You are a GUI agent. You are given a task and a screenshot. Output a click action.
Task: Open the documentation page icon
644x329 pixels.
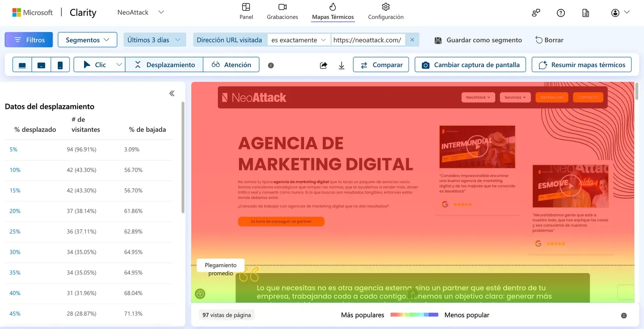point(586,13)
